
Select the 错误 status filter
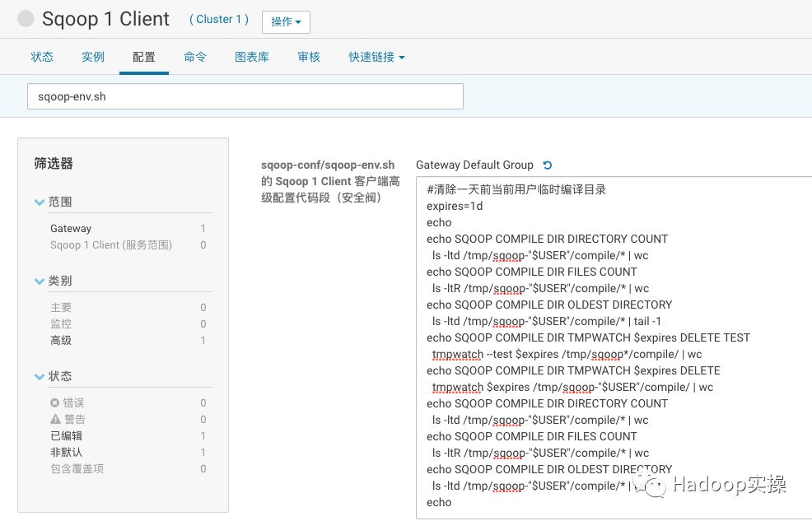pyautogui.click(x=68, y=402)
